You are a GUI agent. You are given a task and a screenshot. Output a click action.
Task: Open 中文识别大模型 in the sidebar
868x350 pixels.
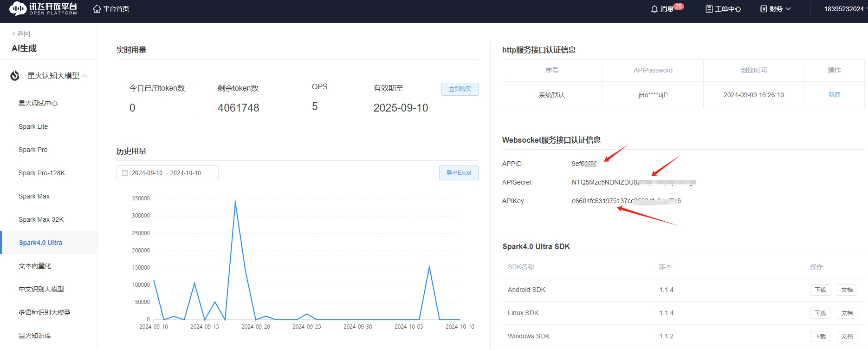(41, 289)
